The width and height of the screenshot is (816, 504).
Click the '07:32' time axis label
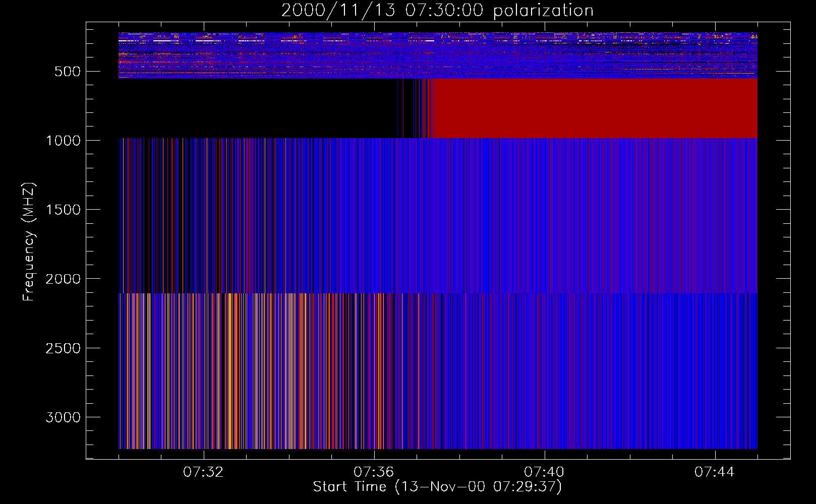tap(203, 472)
